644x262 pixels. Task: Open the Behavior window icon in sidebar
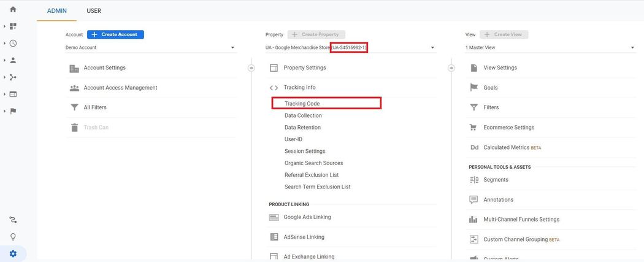click(x=13, y=94)
